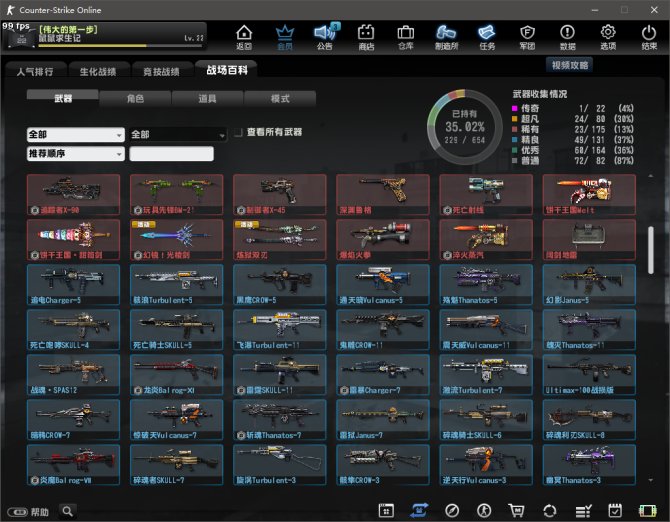The image size is (670, 522).
Task: Select the 追踪者X-90 weapon card
Action: [x=73, y=194]
